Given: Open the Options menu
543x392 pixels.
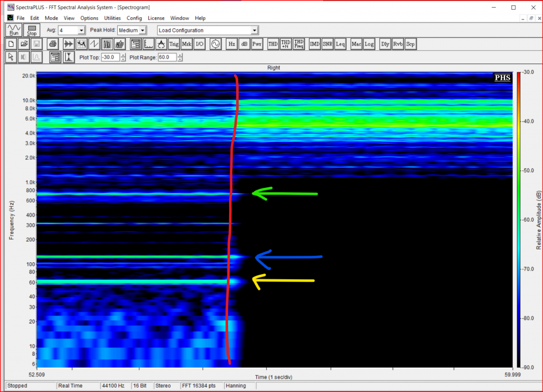Looking at the screenshot, I should [89, 18].
